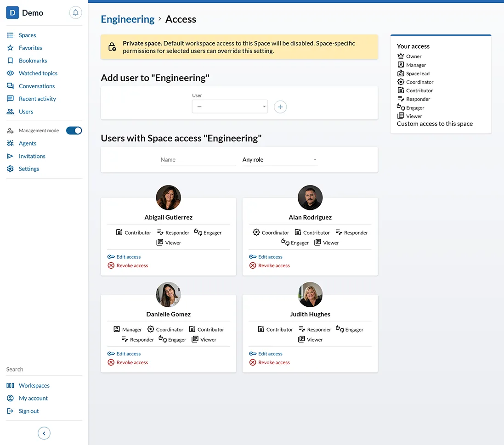
Task: Click the Settings gear icon
Action: point(10,169)
